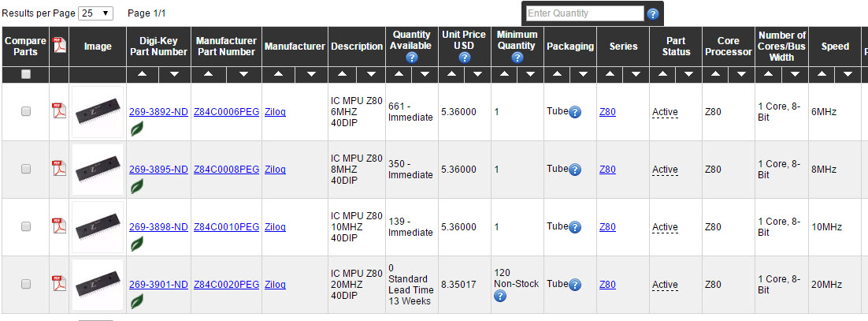Click Tube packaging help icon in 10MHz row
Screen dimensions: 868x321
tap(575, 227)
